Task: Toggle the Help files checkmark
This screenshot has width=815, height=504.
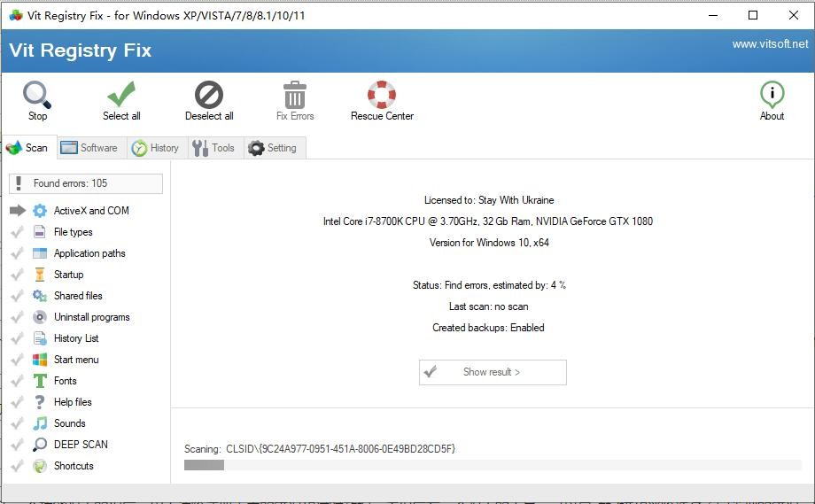Action: [17, 402]
